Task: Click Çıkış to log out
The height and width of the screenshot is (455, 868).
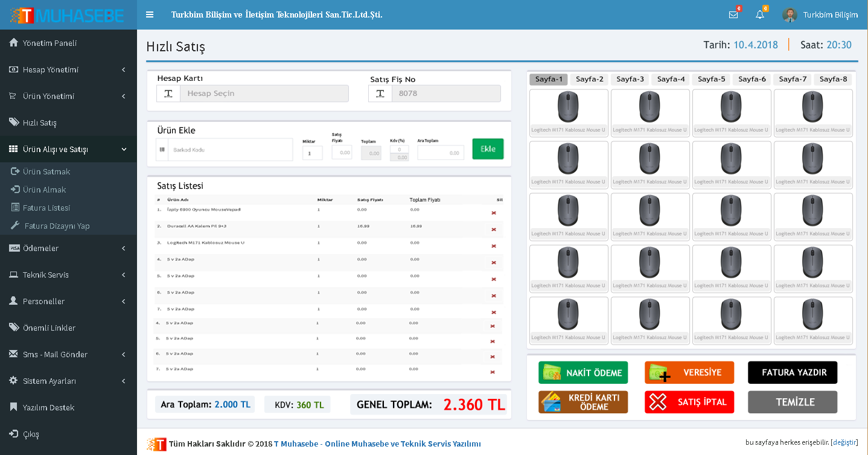Action: coord(68,434)
